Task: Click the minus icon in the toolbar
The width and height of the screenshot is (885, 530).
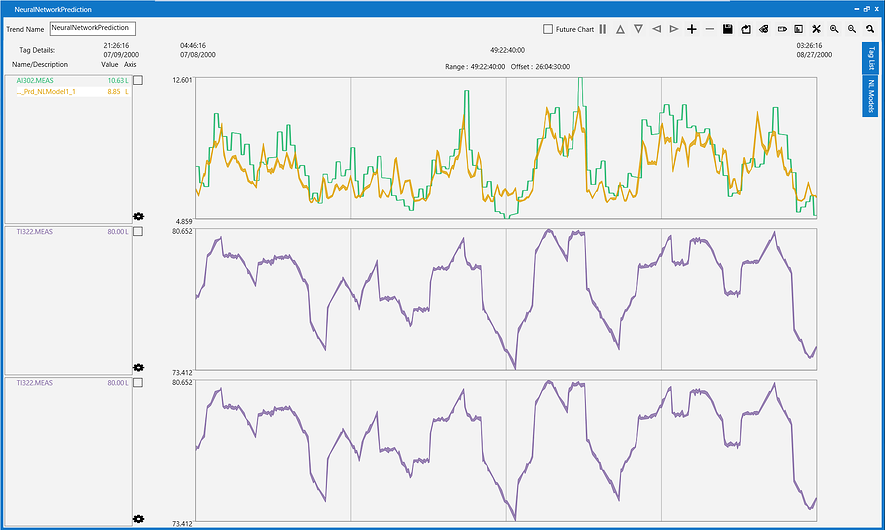Action: coord(710,29)
